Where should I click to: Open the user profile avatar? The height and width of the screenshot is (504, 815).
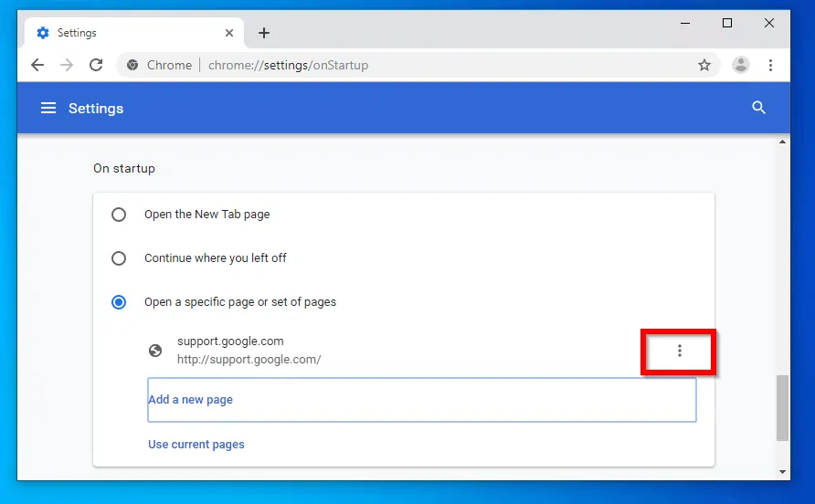pyautogui.click(x=741, y=65)
